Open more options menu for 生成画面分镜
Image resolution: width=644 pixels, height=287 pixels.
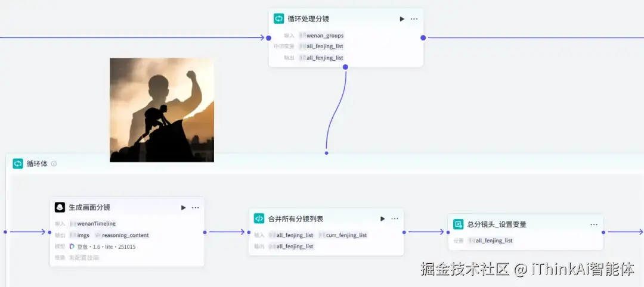tap(196, 207)
